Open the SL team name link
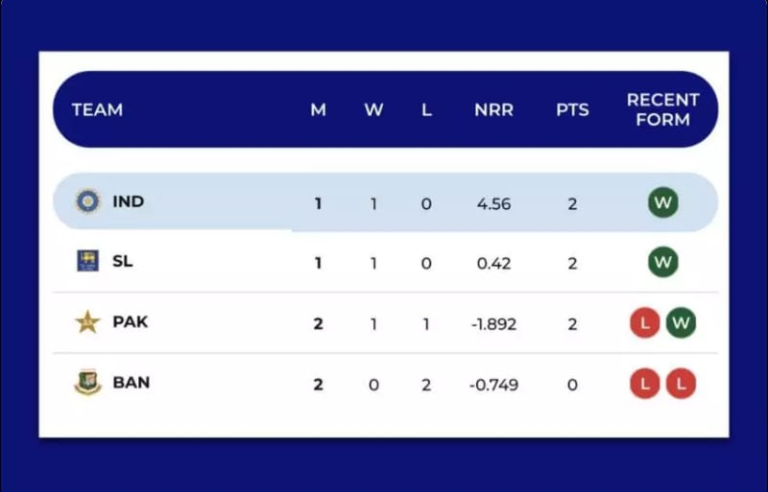Viewport: 768px width, 492px height. (x=123, y=261)
